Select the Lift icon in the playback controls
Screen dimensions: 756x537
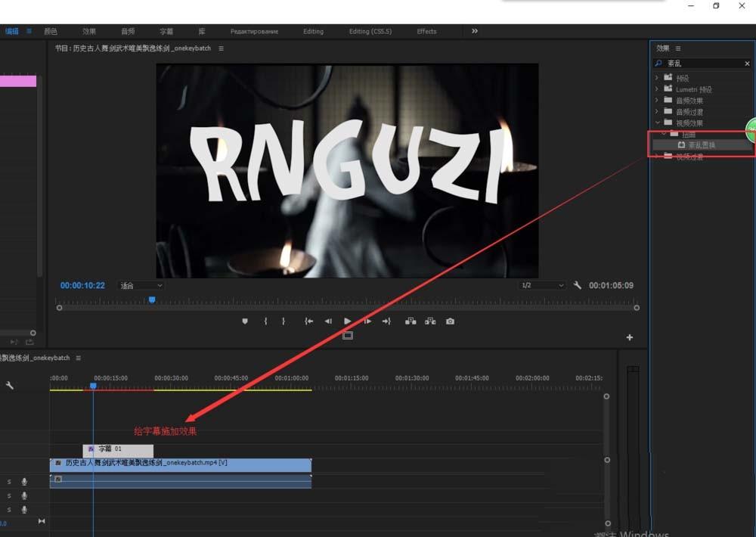(x=411, y=320)
